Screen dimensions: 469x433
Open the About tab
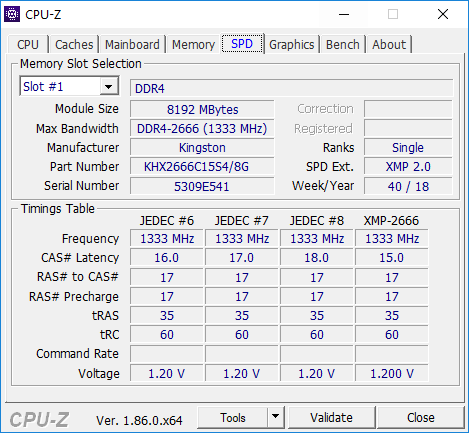(x=389, y=44)
